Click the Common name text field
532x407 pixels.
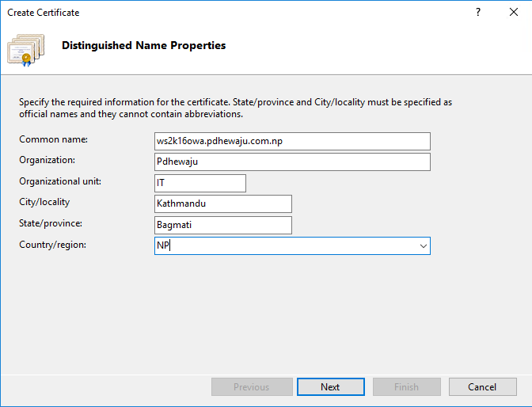point(292,141)
